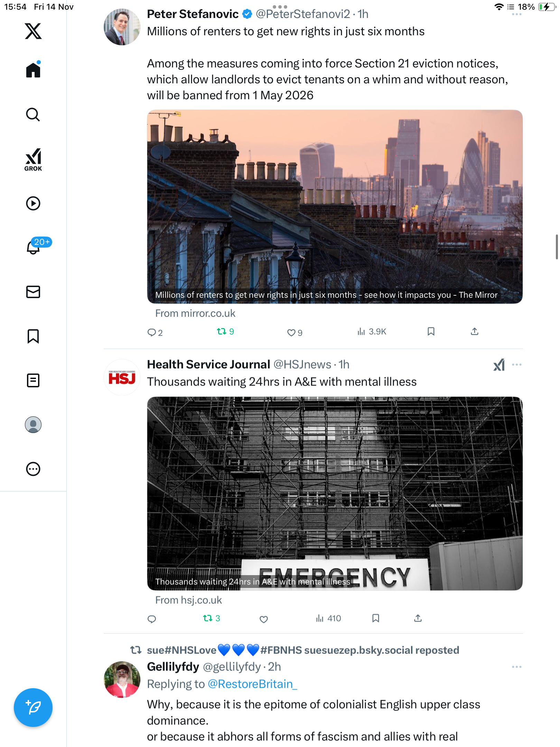The height and width of the screenshot is (747, 560).
Task: Click the right-edge scrollbar handle
Action: (556, 247)
